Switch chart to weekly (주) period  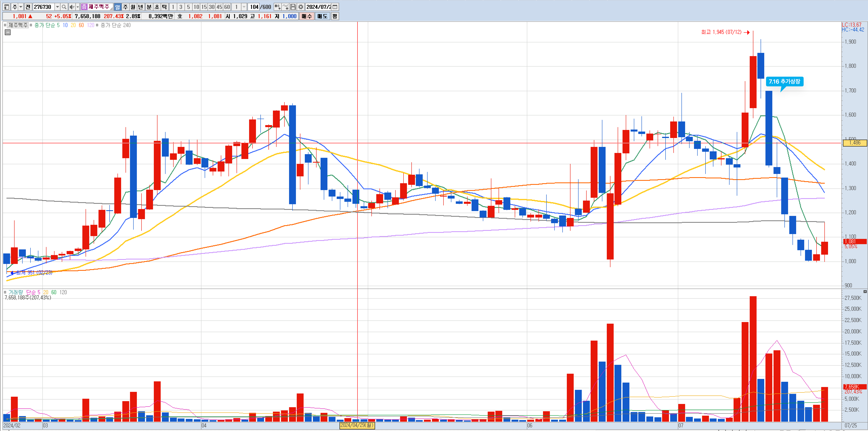click(x=125, y=7)
